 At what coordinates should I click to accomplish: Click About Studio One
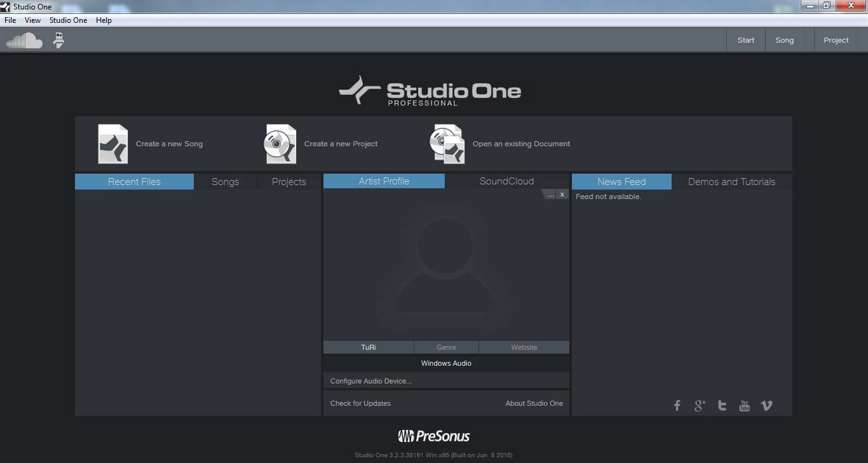pyautogui.click(x=534, y=403)
